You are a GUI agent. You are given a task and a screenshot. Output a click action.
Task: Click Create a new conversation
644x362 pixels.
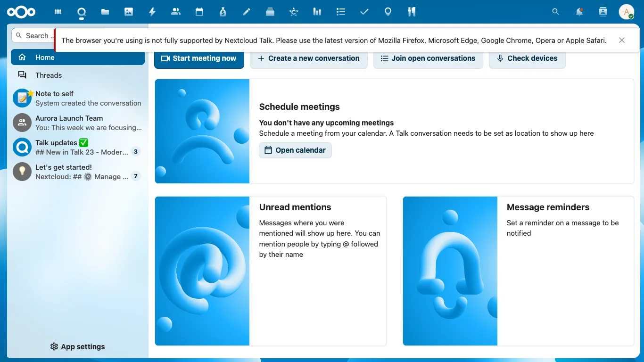[x=309, y=58]
